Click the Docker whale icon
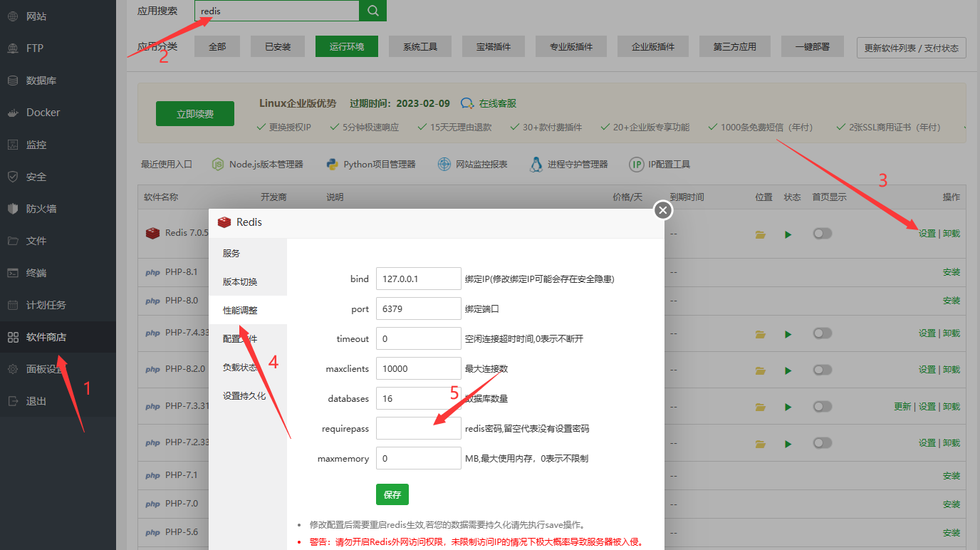The height and width of the screenshot is (550, 980). pyautogui.click(x=13, y=113)
